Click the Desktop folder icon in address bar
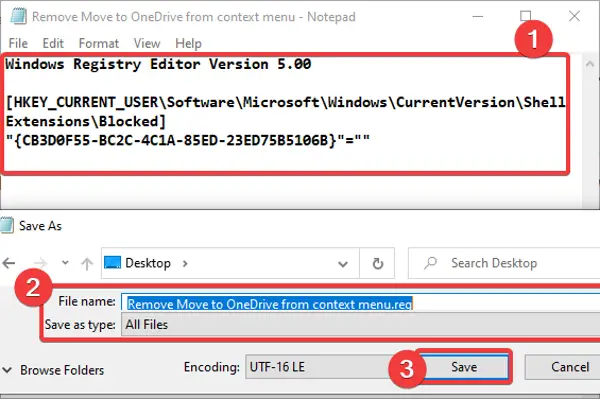This screenshot has width=600, height=399. [112, 263]
